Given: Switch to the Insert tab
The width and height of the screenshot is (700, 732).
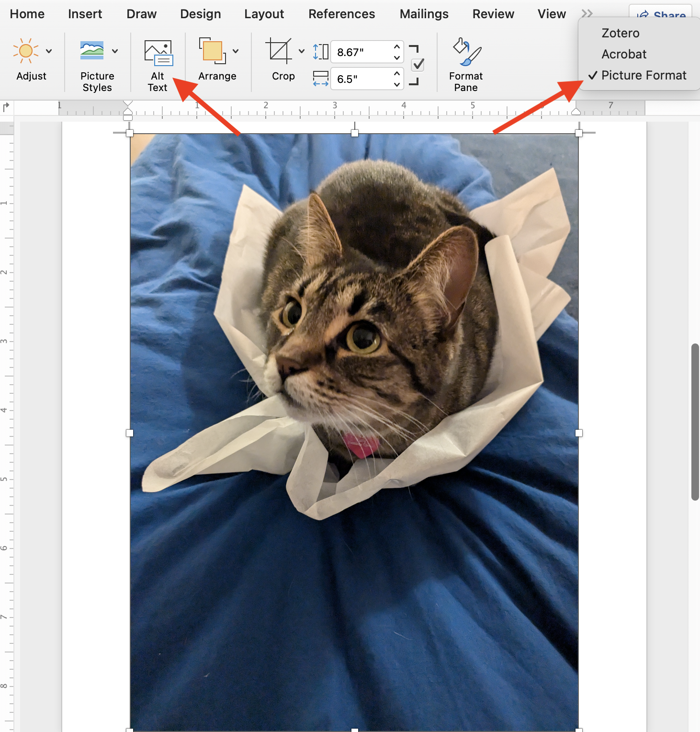Looking at the screenshot, I should click(x=85, y=14).
